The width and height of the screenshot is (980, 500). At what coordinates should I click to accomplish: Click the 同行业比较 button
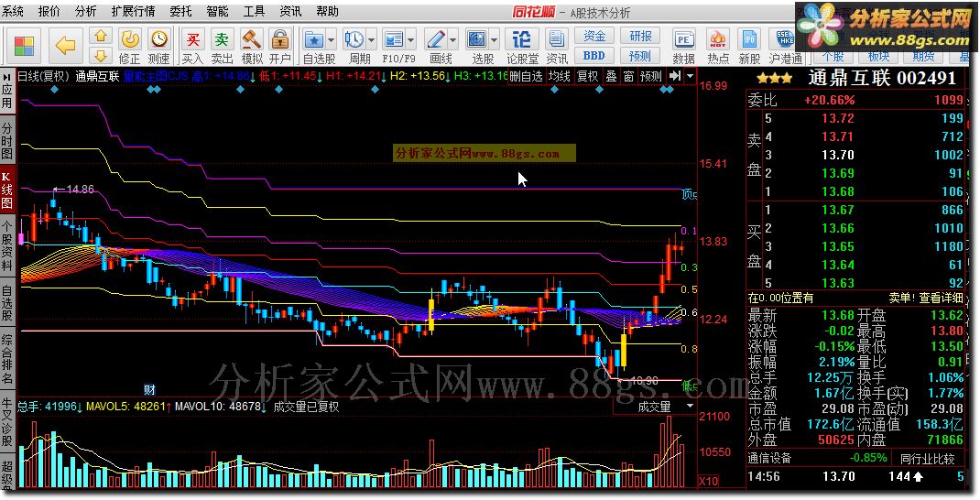click(x=928, y=459)
